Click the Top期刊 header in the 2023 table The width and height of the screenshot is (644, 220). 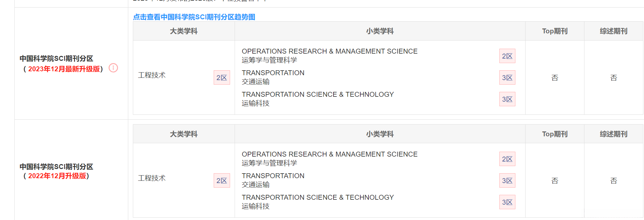click(555, 31)
